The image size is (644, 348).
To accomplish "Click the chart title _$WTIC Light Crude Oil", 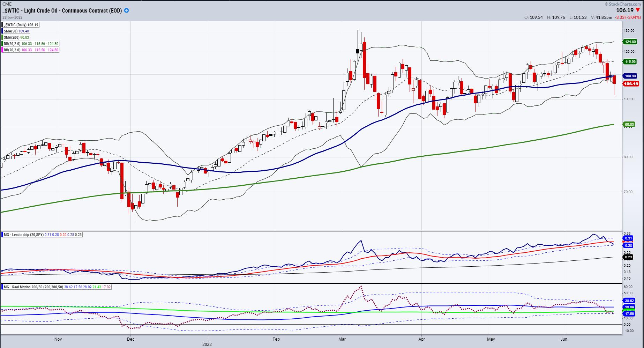I will (62, 10).
